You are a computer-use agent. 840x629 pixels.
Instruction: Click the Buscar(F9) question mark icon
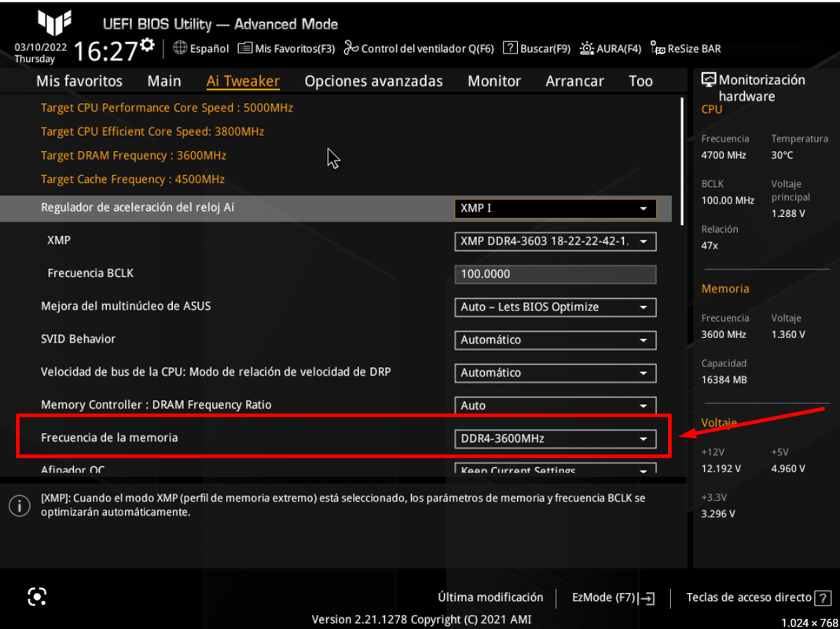click(x=510, y=48)
